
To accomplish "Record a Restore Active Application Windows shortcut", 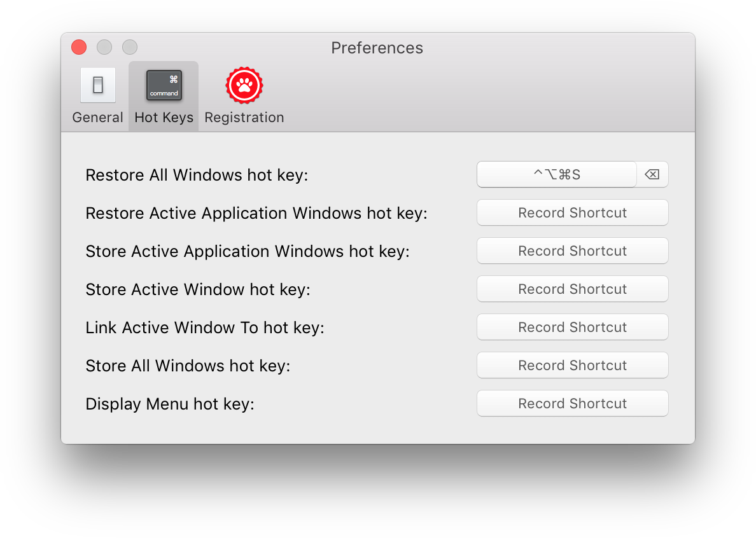I will click(571, 212).
